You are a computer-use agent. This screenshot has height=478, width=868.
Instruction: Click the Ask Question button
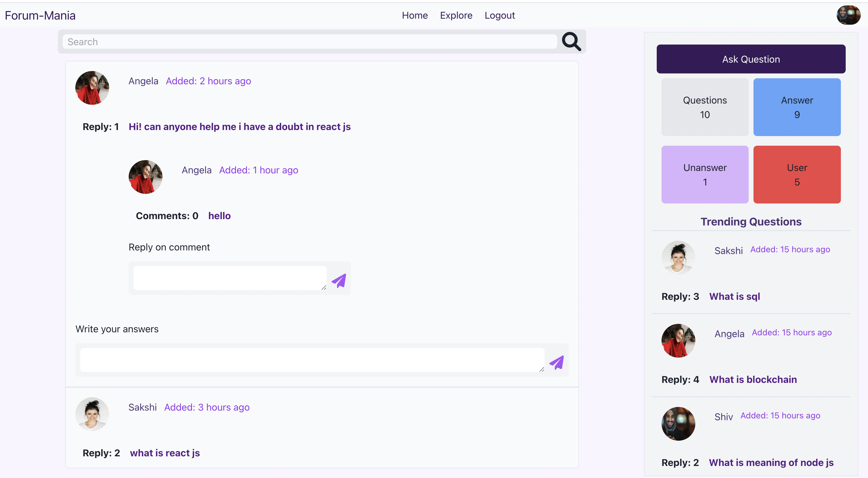coord(751,59)
